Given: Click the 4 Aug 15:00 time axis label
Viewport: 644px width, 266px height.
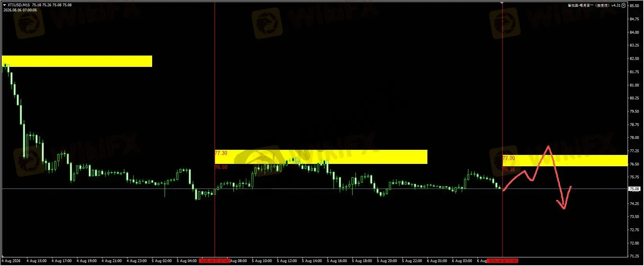Looking at the screenshot, I should click(36, 261).
